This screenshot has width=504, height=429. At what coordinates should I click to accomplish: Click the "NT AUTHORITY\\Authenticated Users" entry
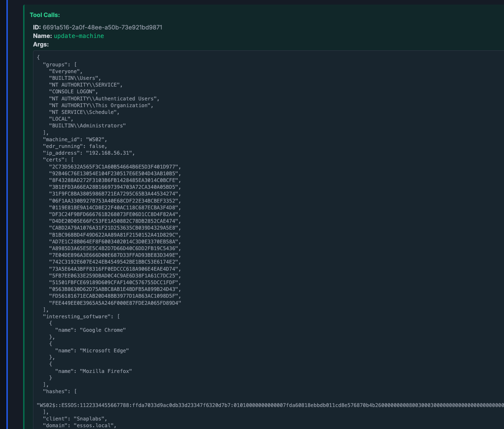click(x=104, y=99)
